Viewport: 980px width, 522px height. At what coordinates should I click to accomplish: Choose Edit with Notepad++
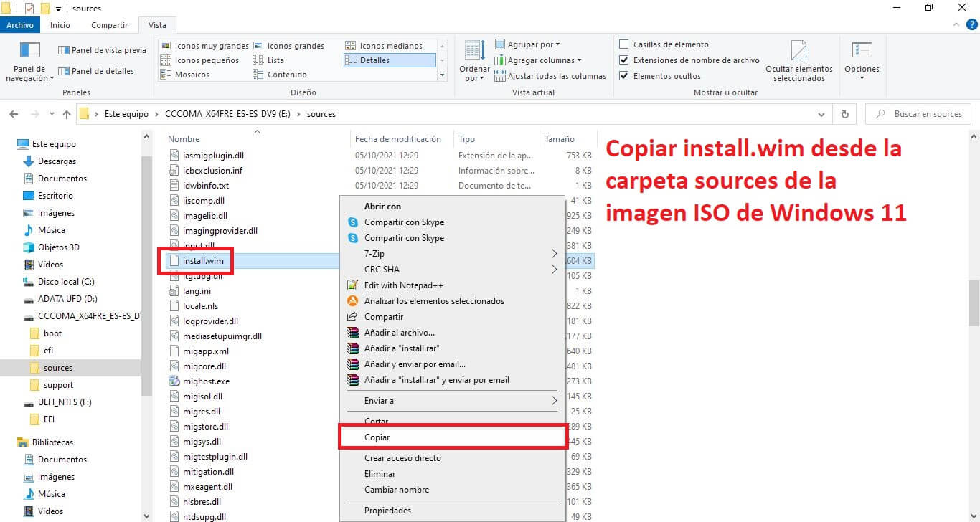point(453,285)
